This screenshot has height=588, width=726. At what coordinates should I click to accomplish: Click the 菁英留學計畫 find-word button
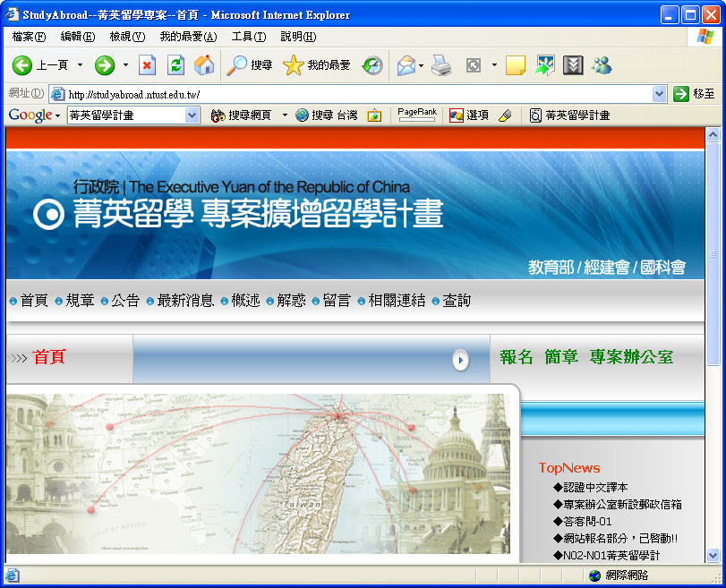pos(569,115)
